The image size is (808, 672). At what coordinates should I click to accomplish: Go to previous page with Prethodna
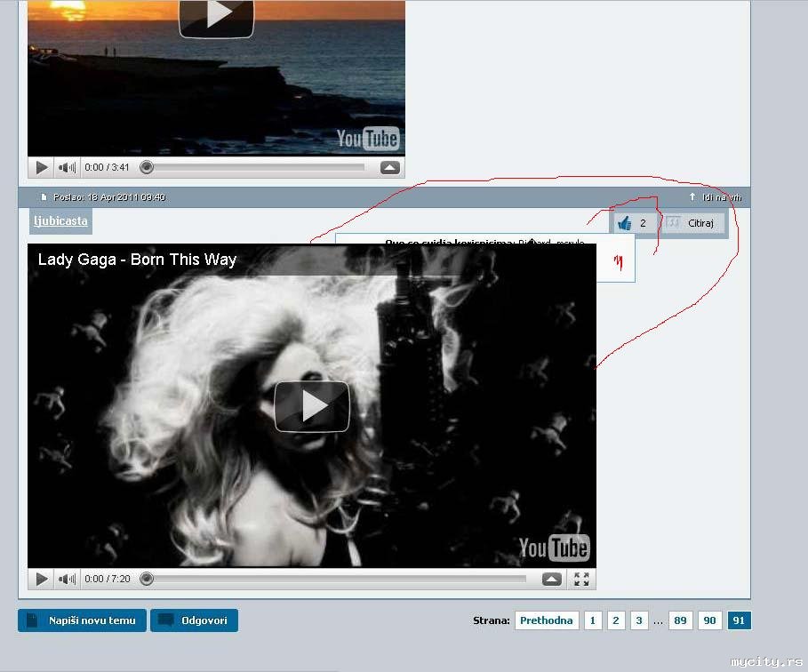click(547, 620)
